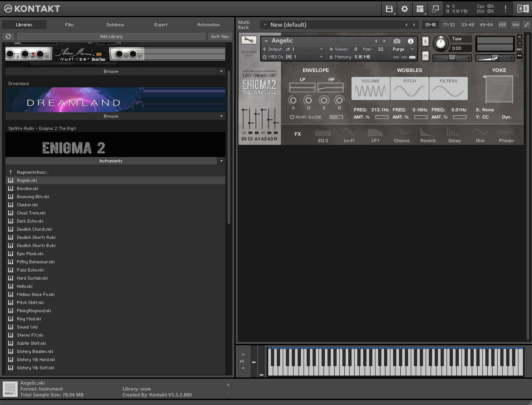Switch to the Expert tab
This screenshot has width=532, height=405.
161,25
